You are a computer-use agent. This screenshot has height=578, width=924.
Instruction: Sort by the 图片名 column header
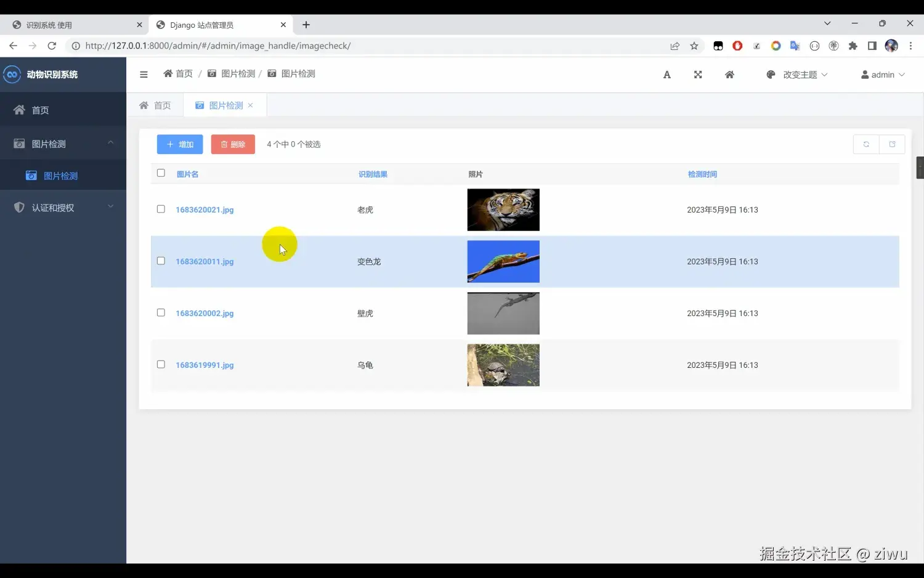187,174
